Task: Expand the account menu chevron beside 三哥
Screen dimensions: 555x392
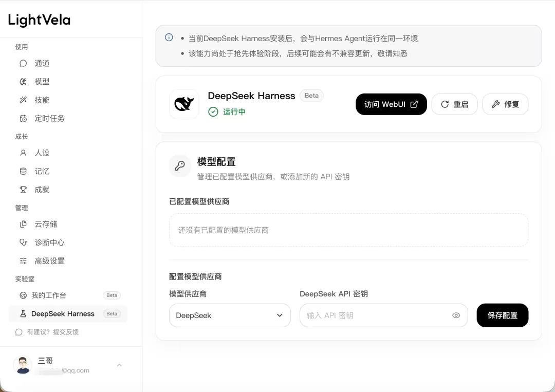Action: 119,365
